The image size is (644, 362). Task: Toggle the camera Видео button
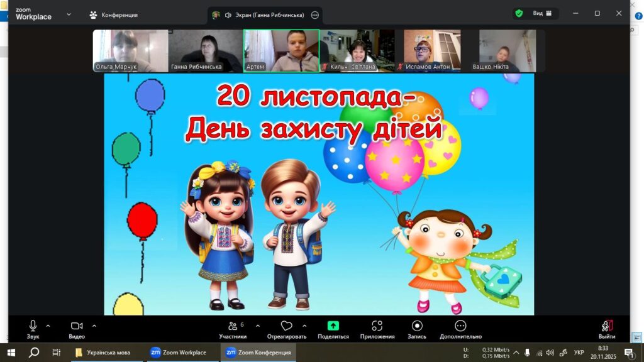pos(77,329)
